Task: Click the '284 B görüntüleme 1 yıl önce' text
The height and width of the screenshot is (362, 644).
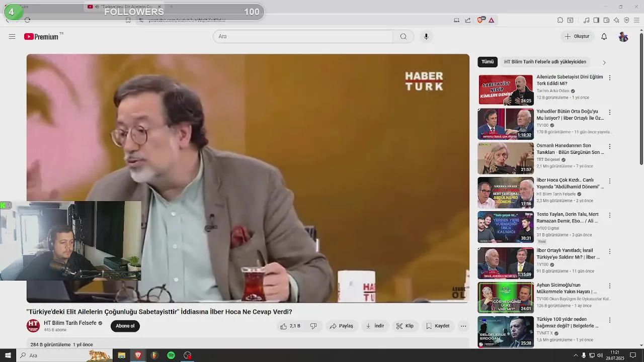Action: (x=61, y=344)
